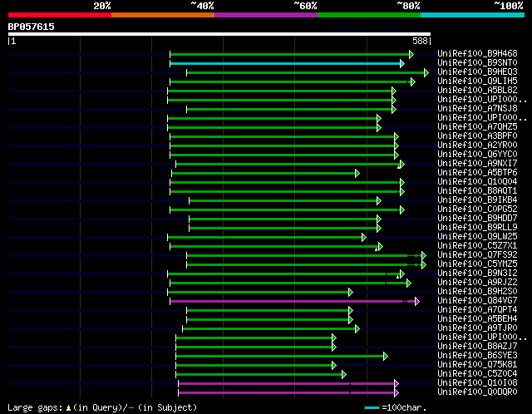Select the UniRef100_C5YMZ5 label
The image size is (532, 414).
click(477, 264)
